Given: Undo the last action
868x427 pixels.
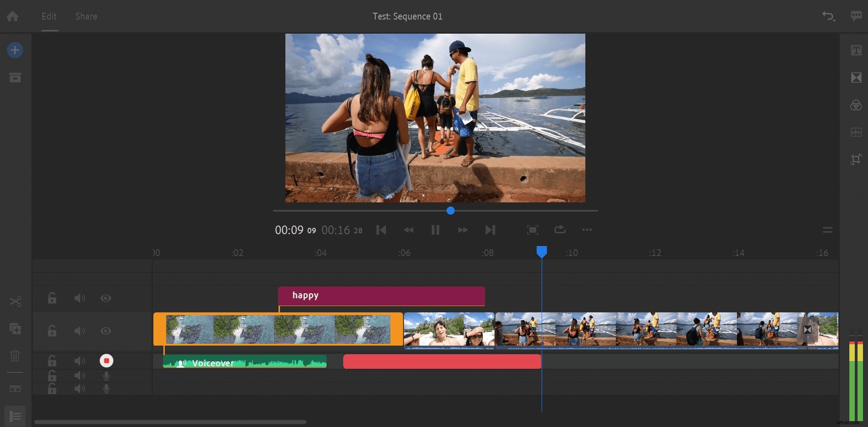Looking at the screenshot, I should click(828, 16).
